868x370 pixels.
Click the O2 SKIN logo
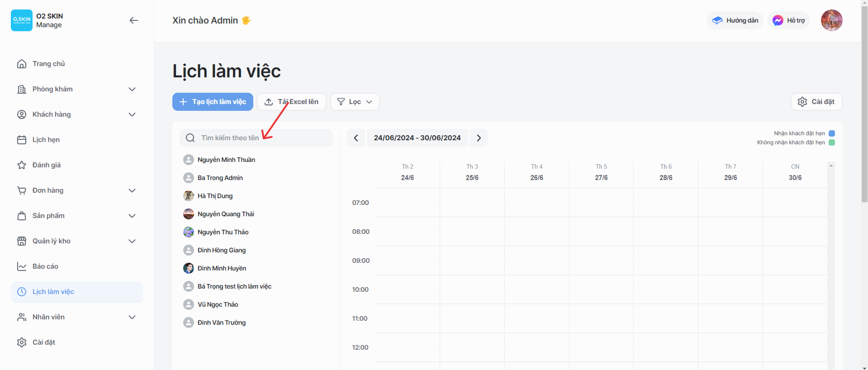pos(21,21)
